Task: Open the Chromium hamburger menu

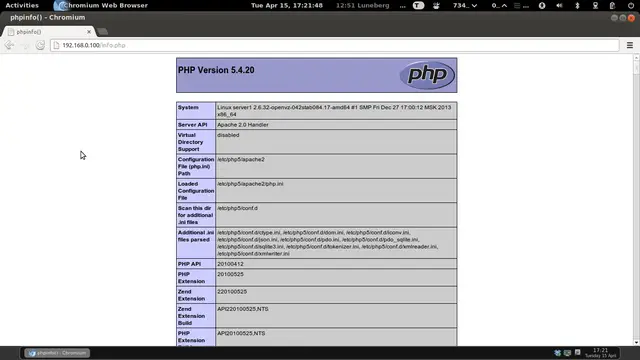Action: pyautogui.click(x=630, y=45)
